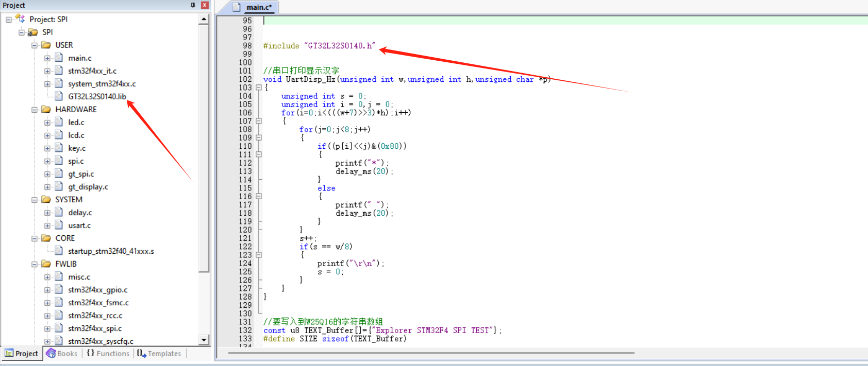Close the Project panel with the red X
Viewport: 868px width, 366px height.
pos(205,5)
